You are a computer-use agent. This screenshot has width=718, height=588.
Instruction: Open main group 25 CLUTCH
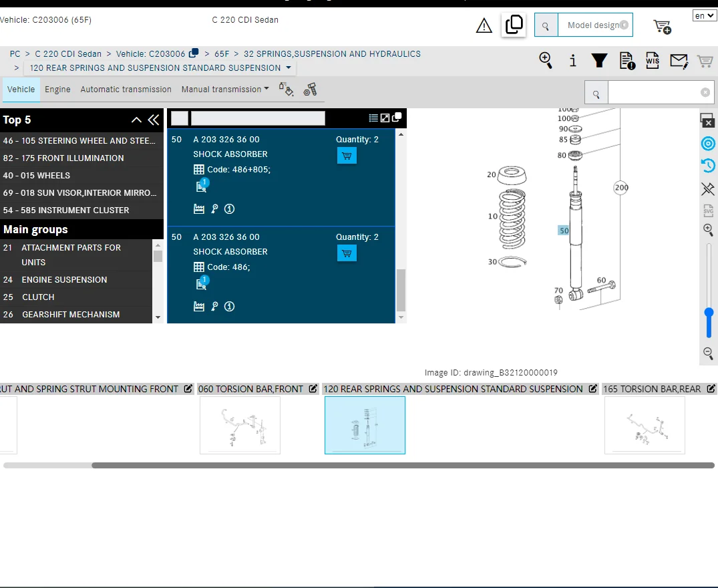coord(76,297)
